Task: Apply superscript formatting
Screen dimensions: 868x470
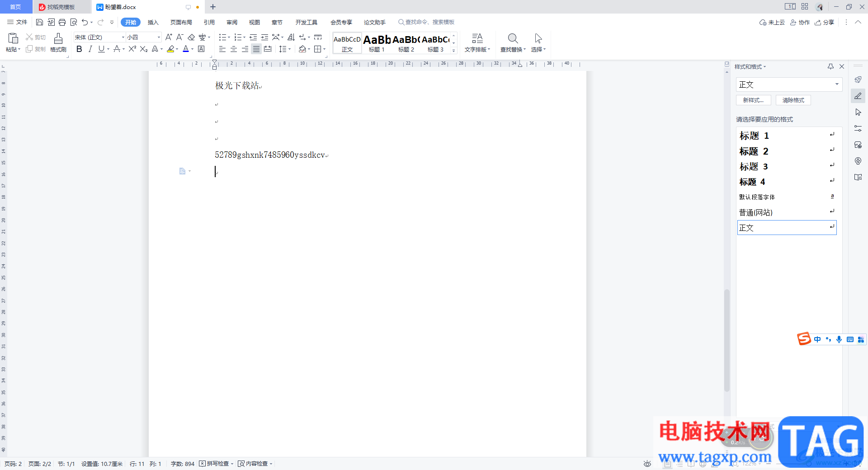Action: coord(132,49)
